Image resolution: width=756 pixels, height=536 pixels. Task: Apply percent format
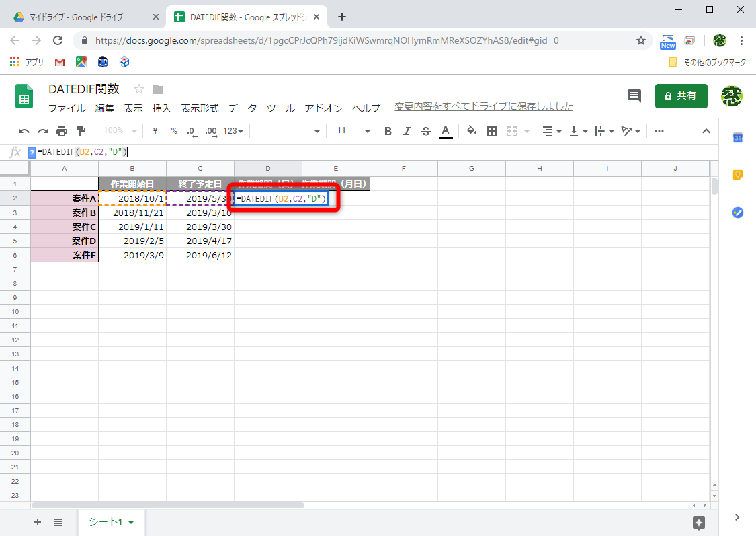[x=173, y=130]
